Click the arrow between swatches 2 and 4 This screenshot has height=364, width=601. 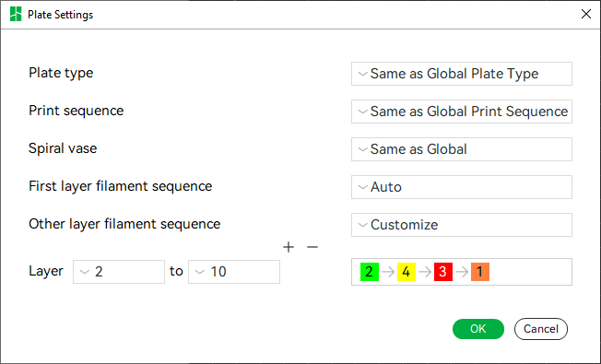(388, 272)
